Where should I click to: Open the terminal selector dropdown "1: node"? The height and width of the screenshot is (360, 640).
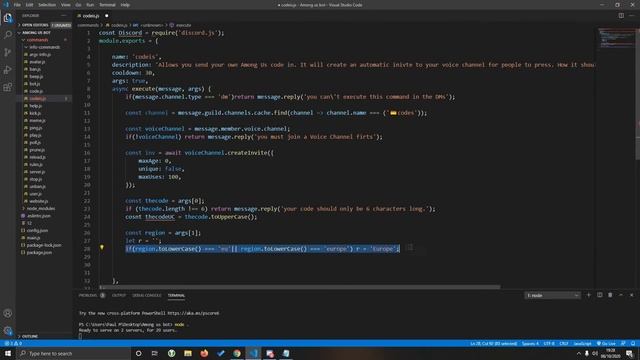point(552,295)
